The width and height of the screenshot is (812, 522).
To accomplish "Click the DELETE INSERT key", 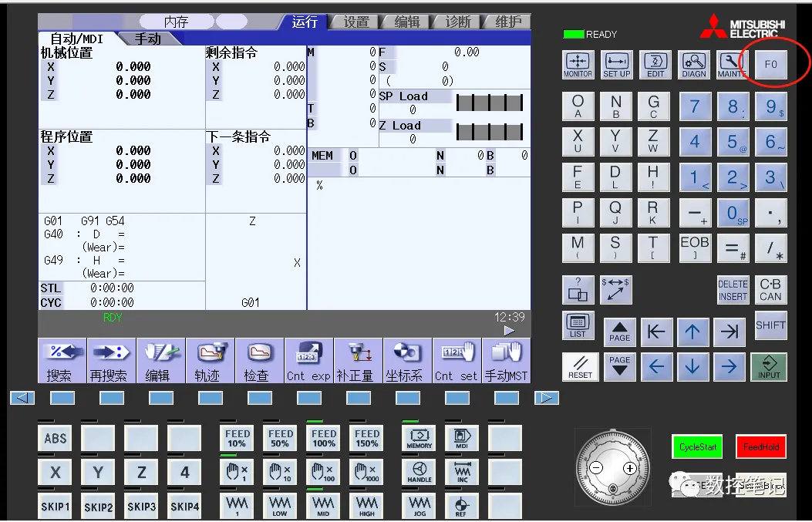I will click(733, 290).
